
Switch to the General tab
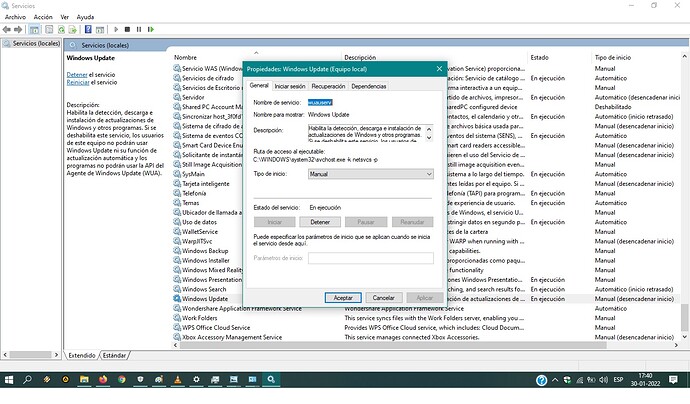coord(259,86)
